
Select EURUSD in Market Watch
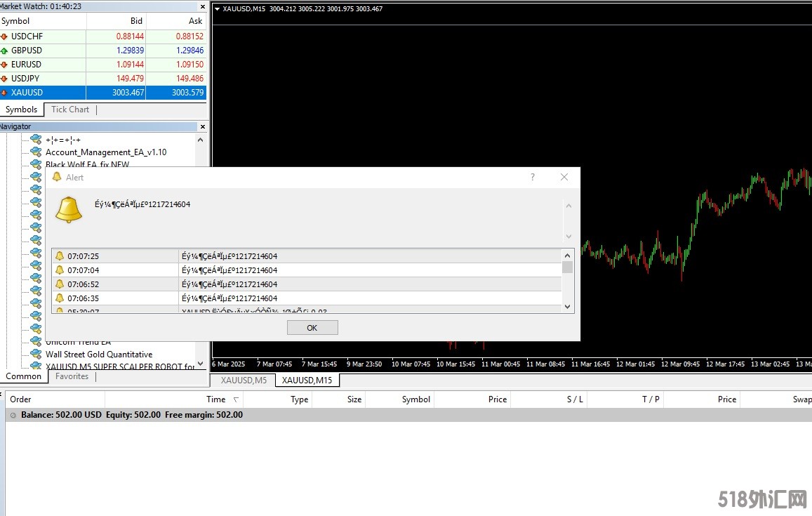coord(103,65)
